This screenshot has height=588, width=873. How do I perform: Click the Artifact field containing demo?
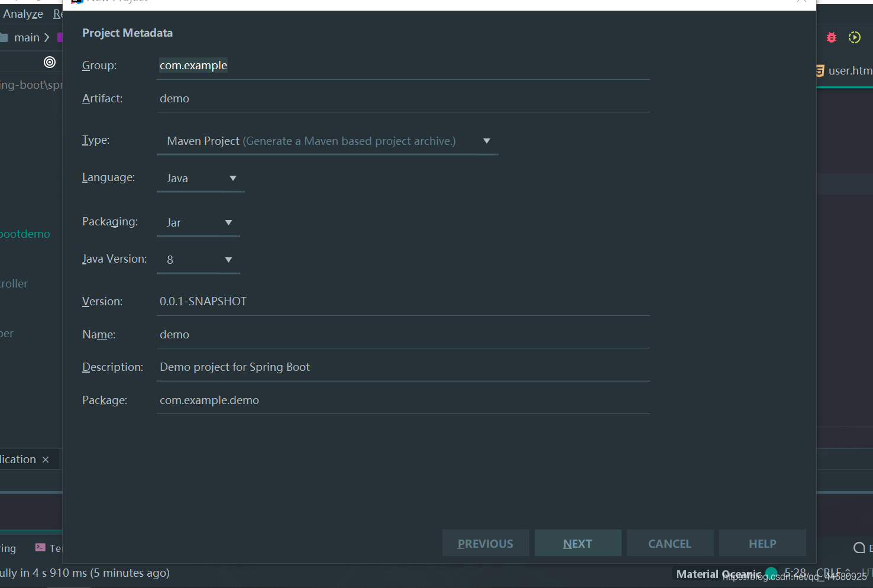[x=403, y=98]
